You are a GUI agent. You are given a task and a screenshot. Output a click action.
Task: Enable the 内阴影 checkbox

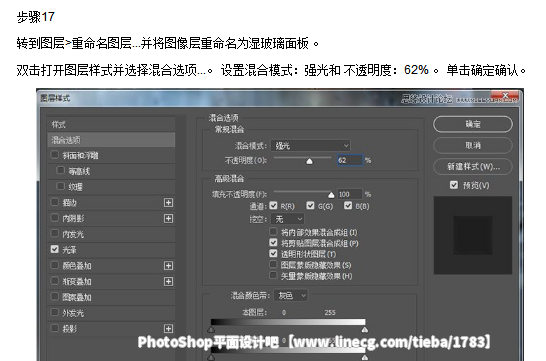click(x=55, y=218)
